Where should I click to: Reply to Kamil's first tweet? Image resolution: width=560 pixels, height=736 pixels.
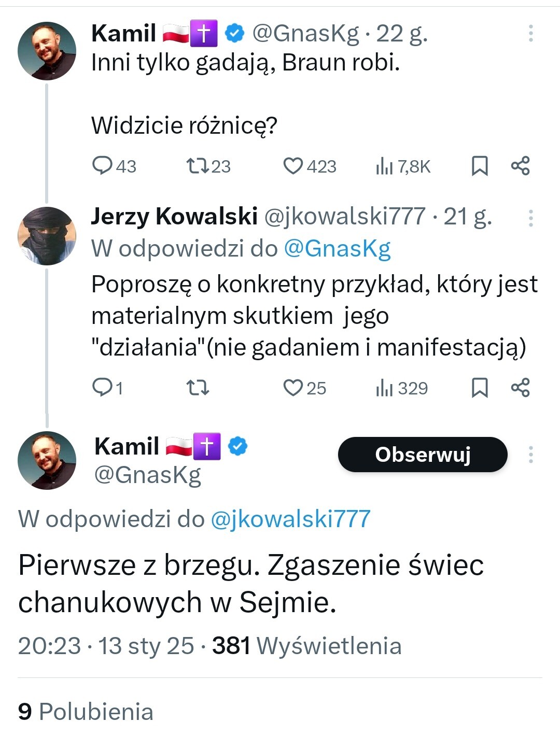(x=102, y=166)
